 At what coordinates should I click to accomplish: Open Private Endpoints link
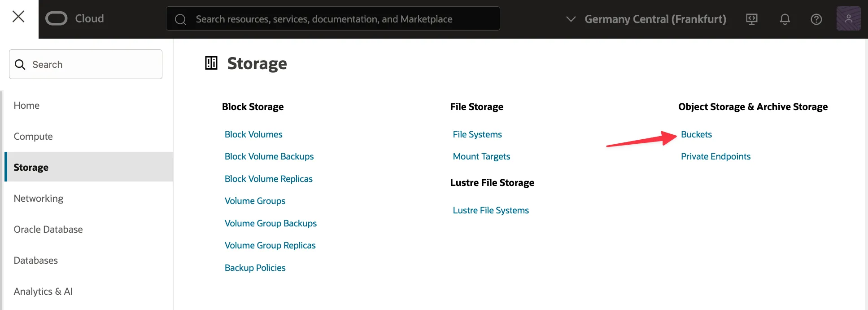tap(715, 156)
